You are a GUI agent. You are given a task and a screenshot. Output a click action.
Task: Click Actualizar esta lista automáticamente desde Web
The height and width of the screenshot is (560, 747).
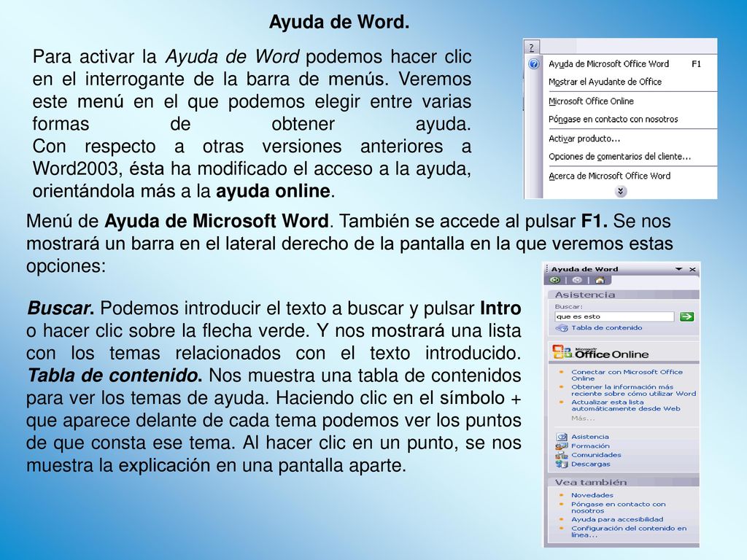(x=625, y=405)
